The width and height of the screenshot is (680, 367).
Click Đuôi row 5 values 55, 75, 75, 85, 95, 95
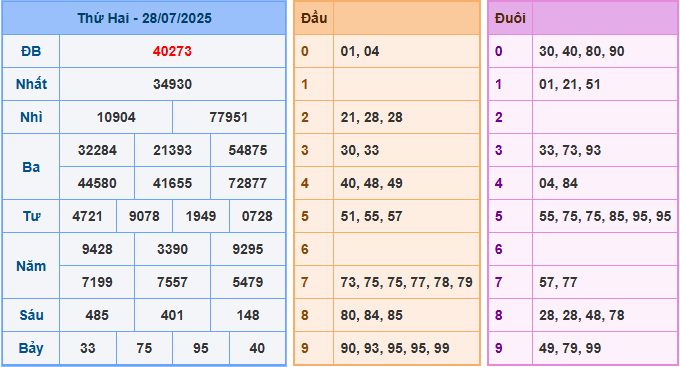(x=605, y=216)
